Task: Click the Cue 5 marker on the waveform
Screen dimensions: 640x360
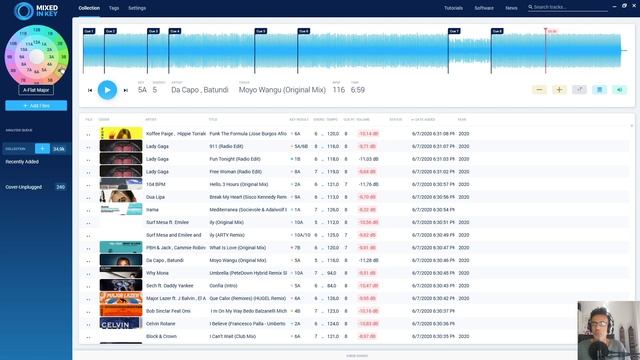Action: [260, 31]
